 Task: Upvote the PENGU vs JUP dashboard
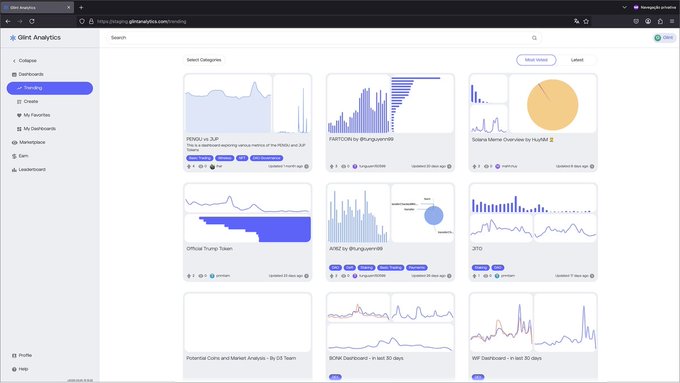point(189,167)
